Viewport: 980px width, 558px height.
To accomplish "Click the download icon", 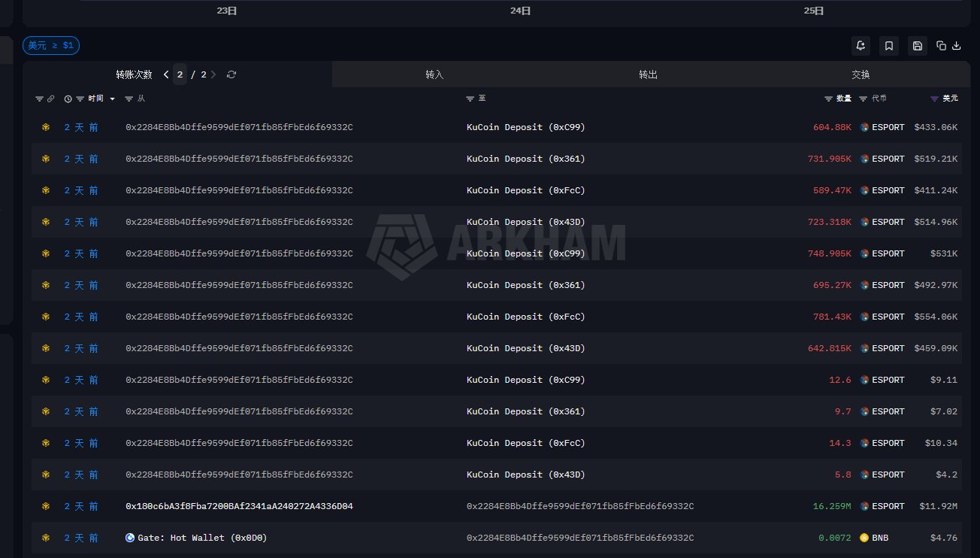I will [x=957, y=46].
